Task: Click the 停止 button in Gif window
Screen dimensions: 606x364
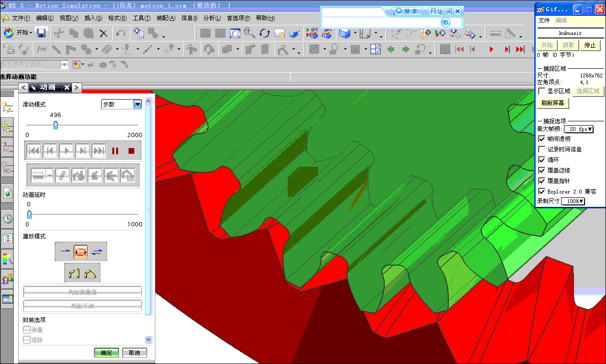Action: click(590, 45)
